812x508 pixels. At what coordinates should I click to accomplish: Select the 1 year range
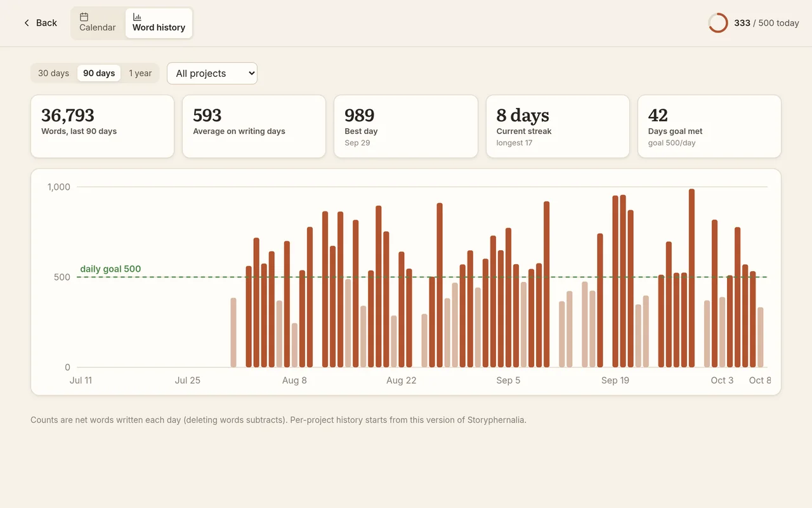(140, 73)
